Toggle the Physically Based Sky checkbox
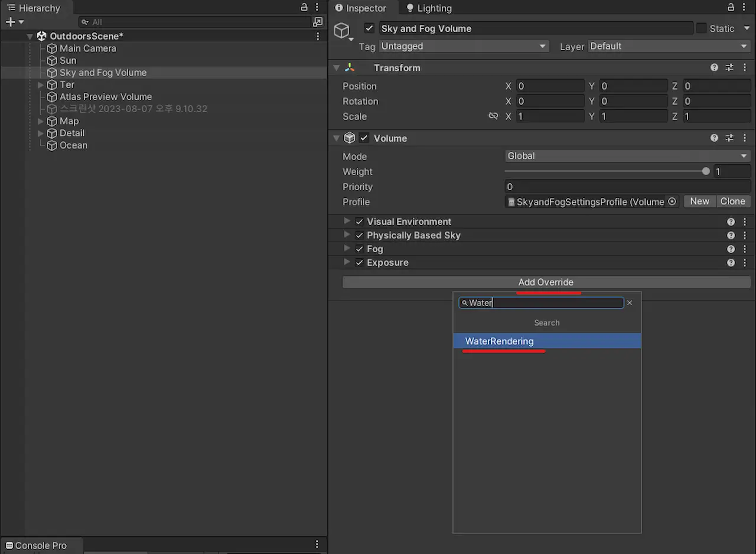This screenshot has height=554, width=756. pyautogui.click(x=359, y=235)
